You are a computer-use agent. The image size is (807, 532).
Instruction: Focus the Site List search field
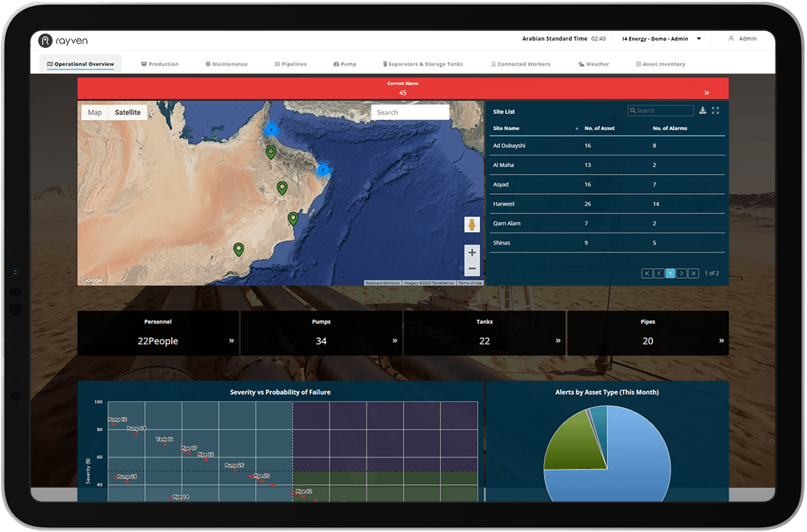[660, 110]
